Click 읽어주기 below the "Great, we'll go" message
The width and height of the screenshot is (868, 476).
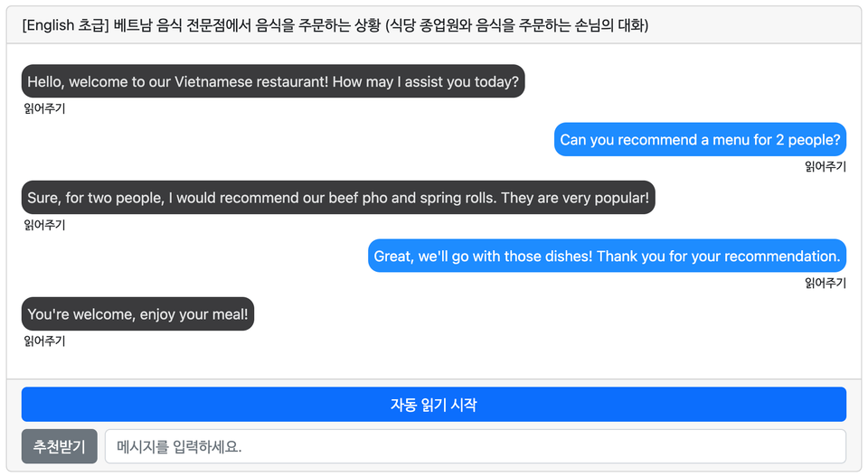coord(825,284)
